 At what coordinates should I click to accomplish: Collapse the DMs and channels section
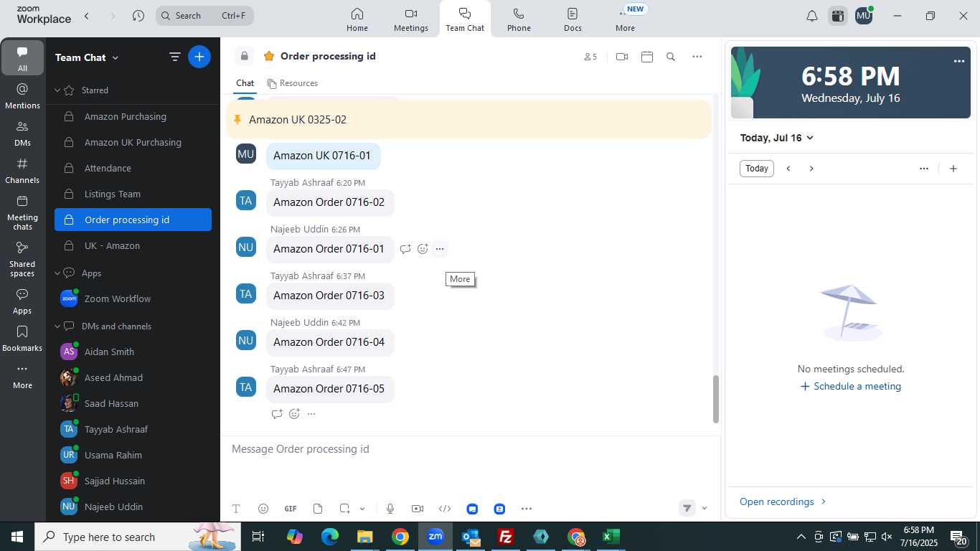click(x=59, y=326)
